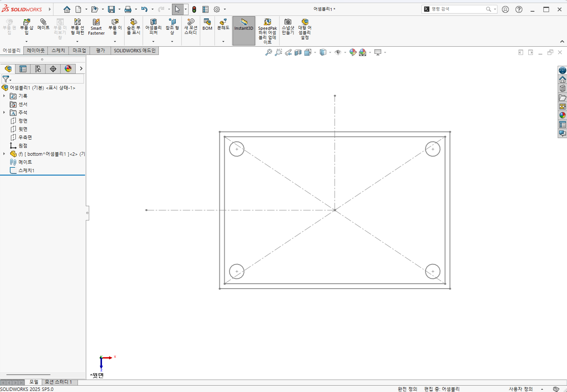
Task: Click the Rebuild traffic light icon
Action: click(194, 9)
